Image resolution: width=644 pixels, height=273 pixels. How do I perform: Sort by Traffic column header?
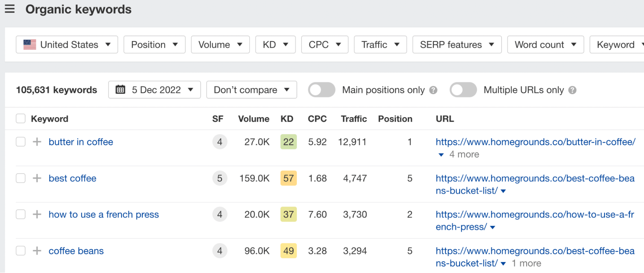coord(353,119)
